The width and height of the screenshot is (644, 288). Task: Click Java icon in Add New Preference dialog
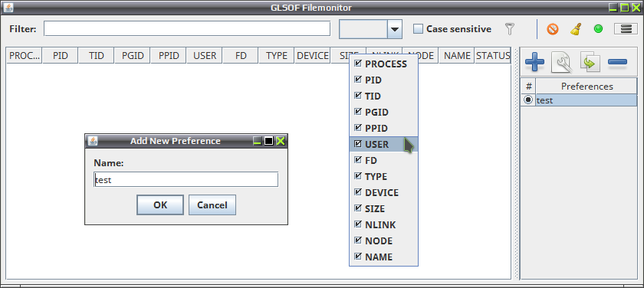tap(94, 141)
